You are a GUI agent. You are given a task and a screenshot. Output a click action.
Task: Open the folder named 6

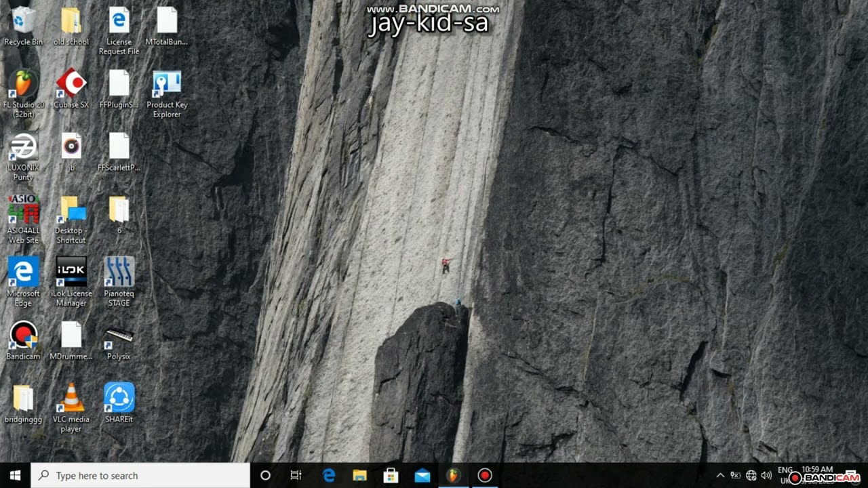pyautogui.click(x=119, y=215)
